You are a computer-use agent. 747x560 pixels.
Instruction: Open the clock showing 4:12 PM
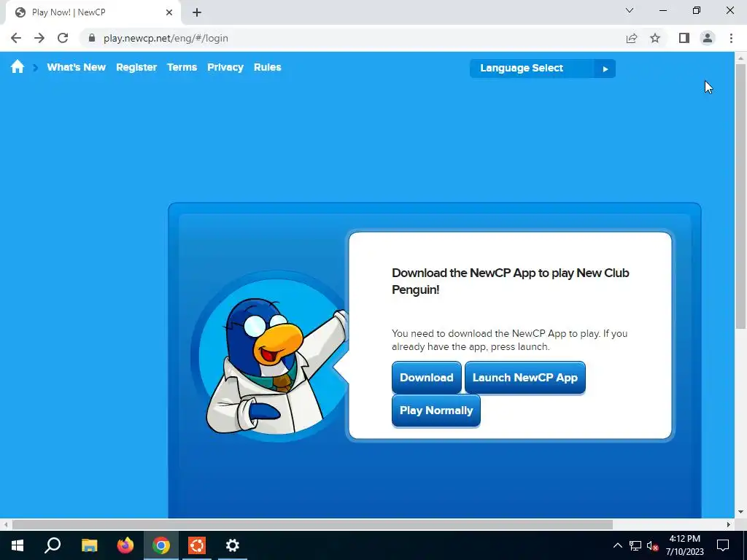click(x=684, y=545)
